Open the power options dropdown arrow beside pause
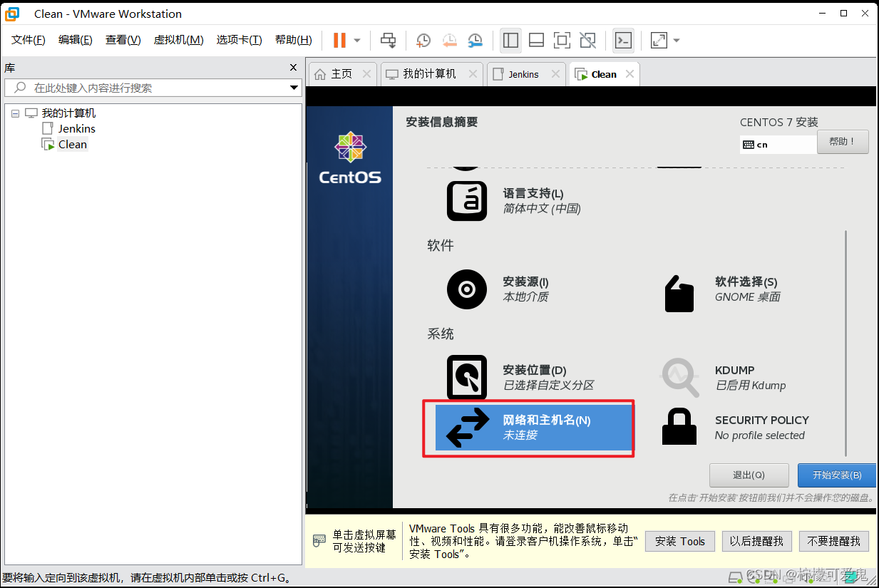The image size is (879, 588). click(357, 40)
